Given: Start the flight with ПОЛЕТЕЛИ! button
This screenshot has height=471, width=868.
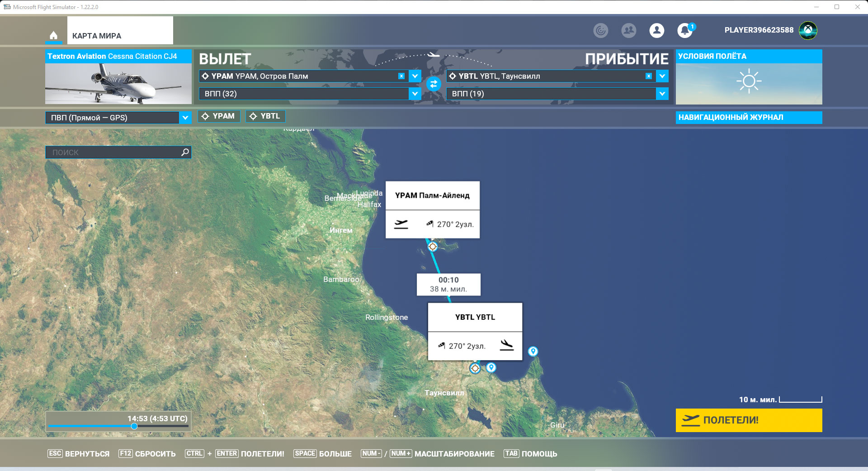Looking at the screenshot, I should click(749, 420).
